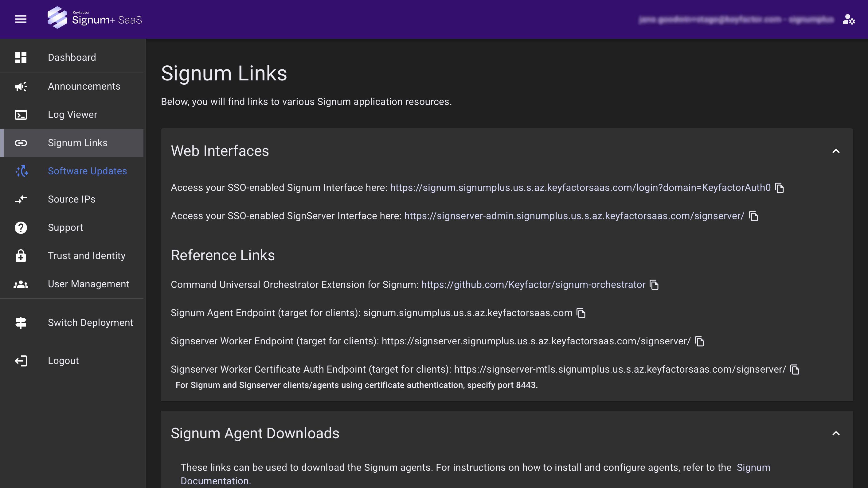Click the Signum Links page heading
This screenshot has height=488, width=868.
tap(224, 73)
